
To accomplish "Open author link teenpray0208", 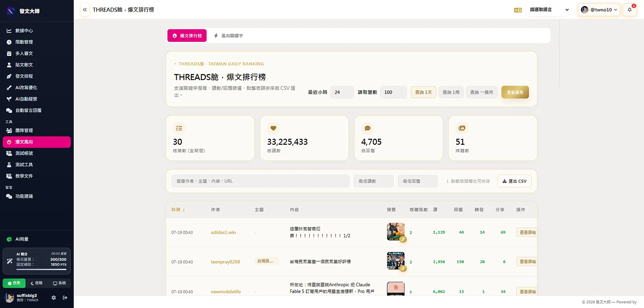I will (x=225, y=262).
